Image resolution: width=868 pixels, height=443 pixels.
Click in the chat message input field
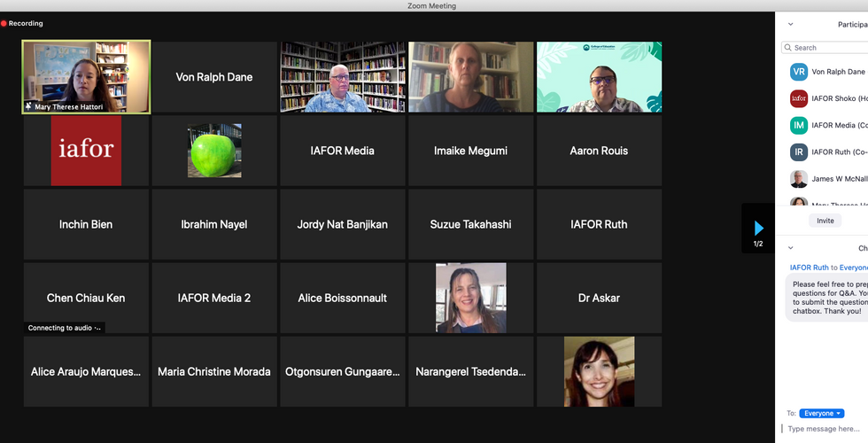click(825, 429)
